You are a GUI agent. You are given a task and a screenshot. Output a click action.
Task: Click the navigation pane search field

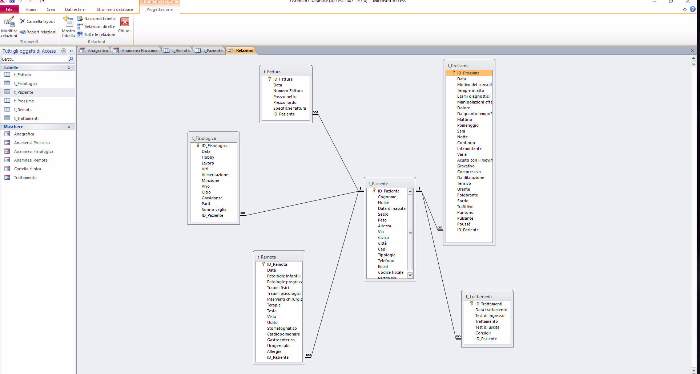click(34, 59)
